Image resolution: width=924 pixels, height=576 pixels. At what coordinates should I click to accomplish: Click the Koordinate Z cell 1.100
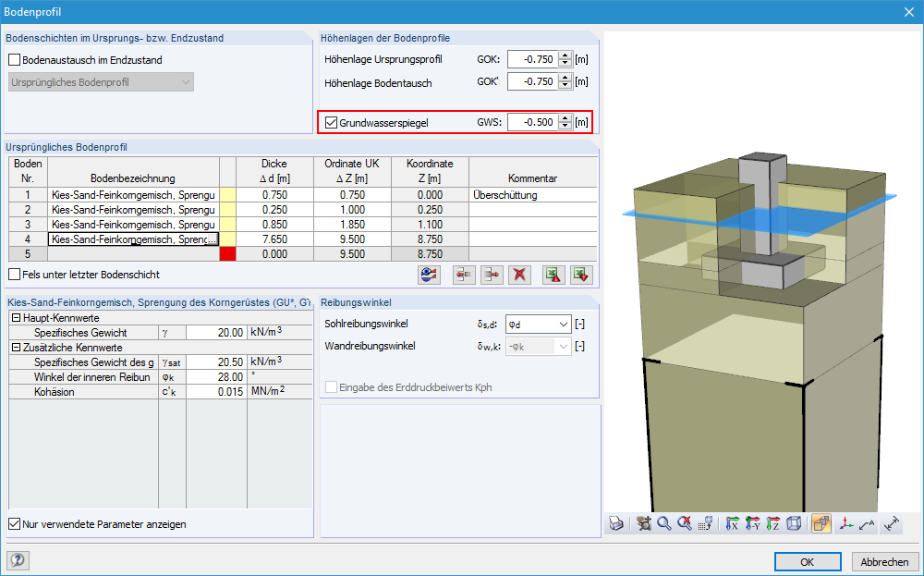[430, 225]
